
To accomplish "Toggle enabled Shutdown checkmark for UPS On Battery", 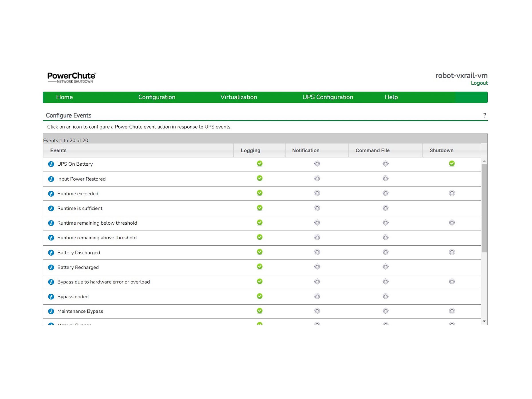I will (x=452, y=164).
